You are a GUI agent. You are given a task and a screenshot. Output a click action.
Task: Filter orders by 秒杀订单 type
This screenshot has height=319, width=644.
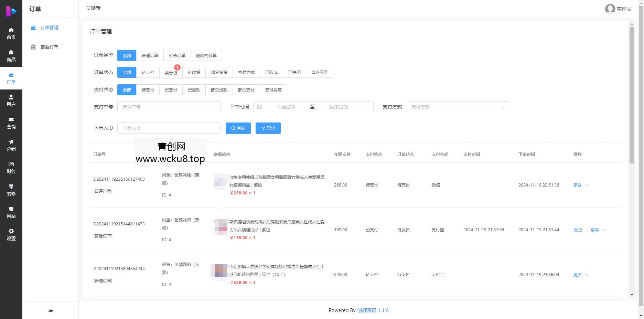coord(177,55)
